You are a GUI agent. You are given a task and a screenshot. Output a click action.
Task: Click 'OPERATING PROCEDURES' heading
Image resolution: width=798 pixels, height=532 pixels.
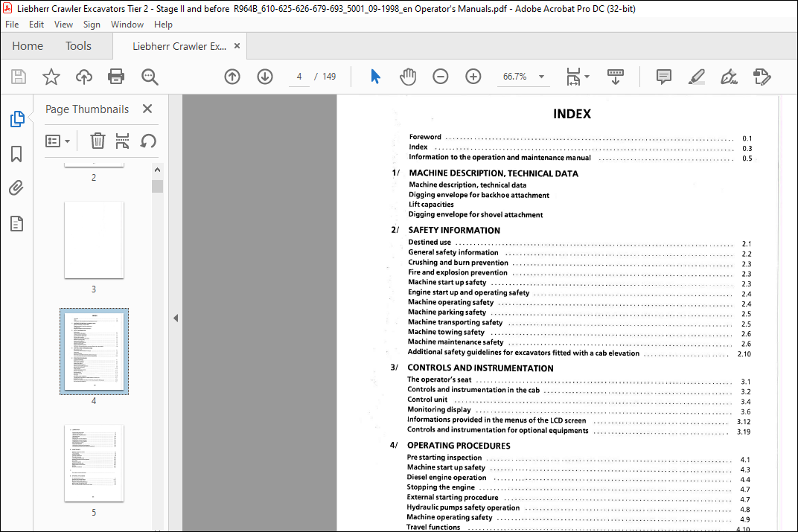(458, 446)
